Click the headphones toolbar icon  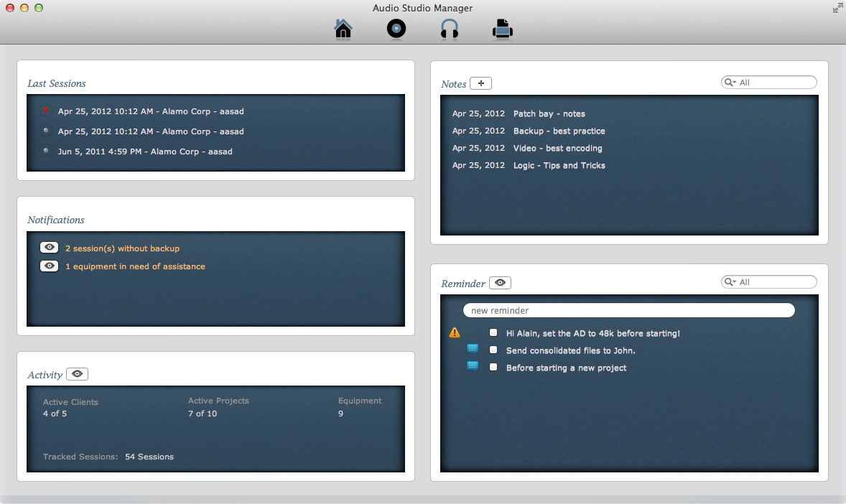pos(450,29)
